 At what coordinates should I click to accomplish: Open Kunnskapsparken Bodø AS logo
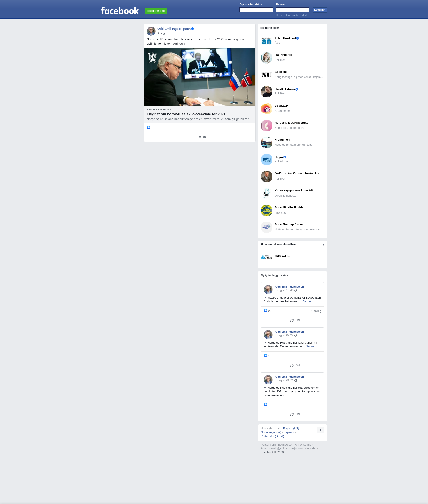click(266, 193)
